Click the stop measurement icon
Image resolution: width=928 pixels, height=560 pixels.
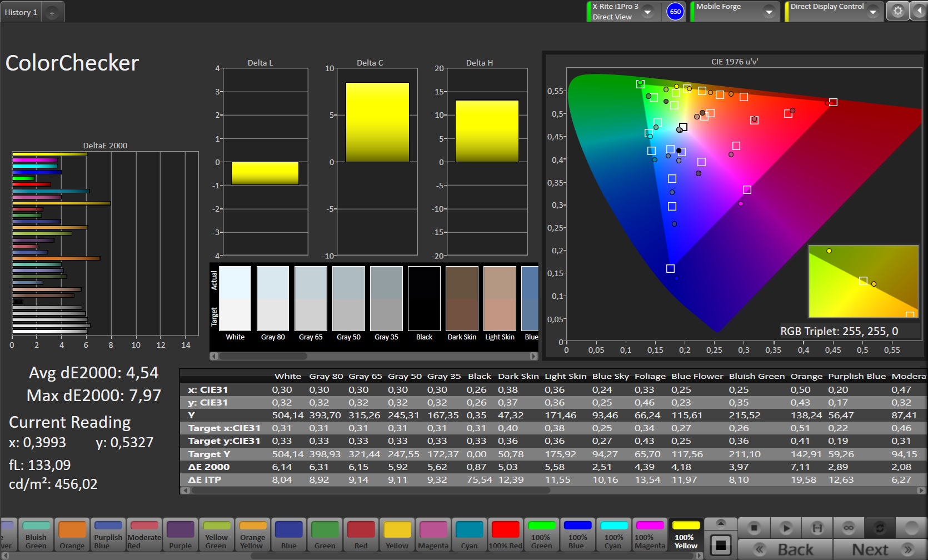click(754, 528)
